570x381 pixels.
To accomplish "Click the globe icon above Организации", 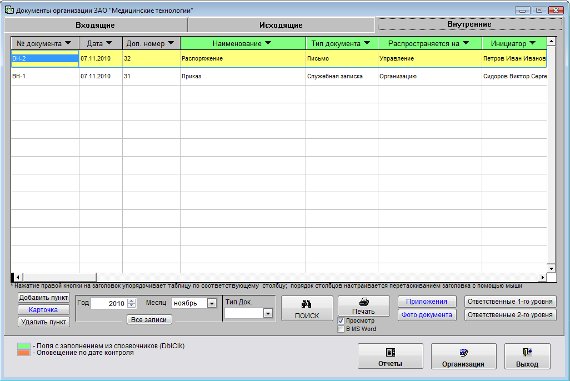I will coord(463,352).
